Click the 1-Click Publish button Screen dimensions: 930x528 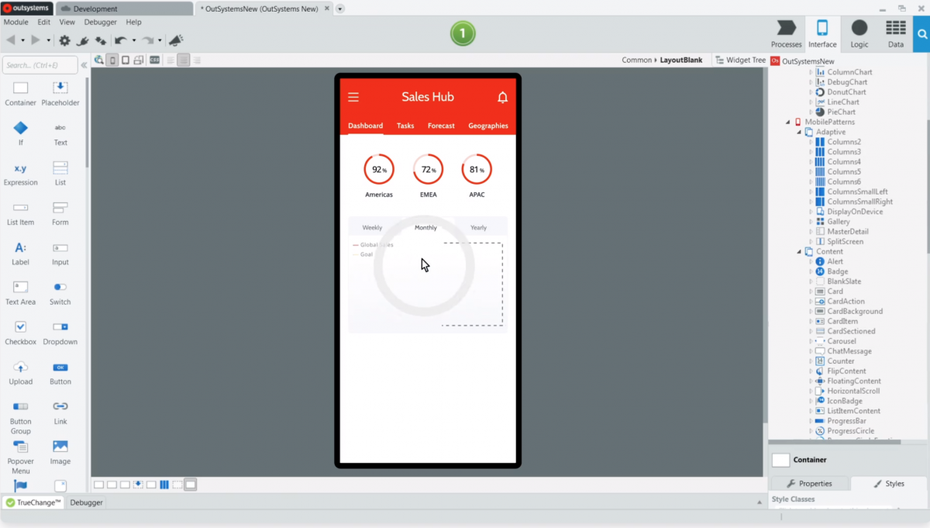[x=462, y=34]
